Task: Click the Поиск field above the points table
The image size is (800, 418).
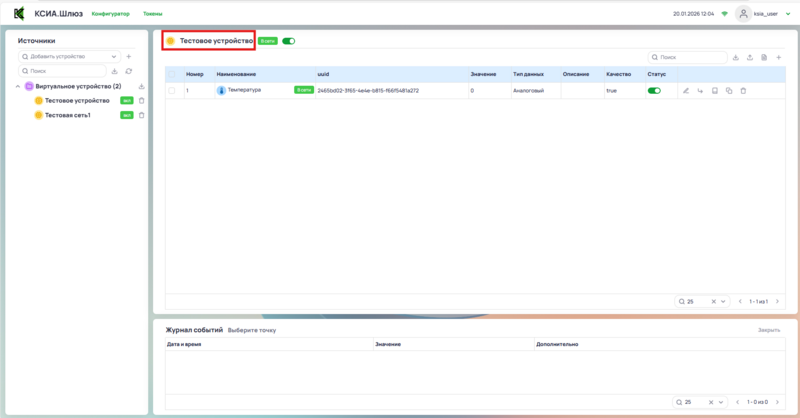Action: (687, 58)
